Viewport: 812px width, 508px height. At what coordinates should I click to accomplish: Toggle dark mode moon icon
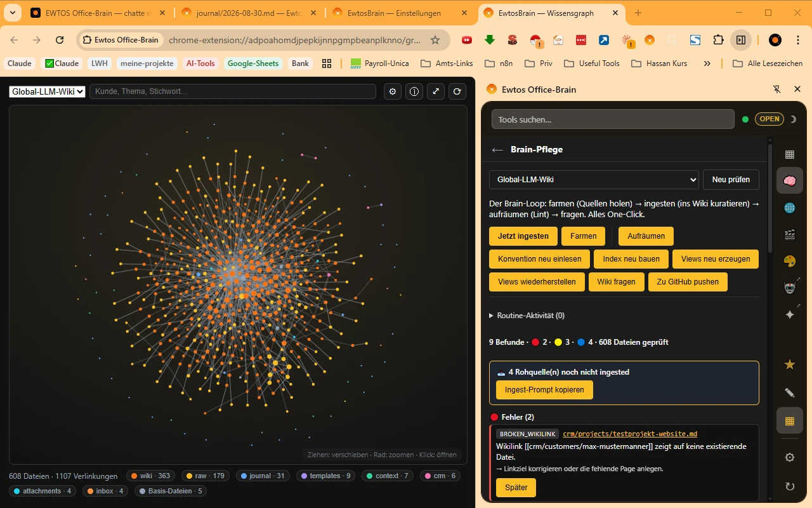pyautogui.click(x=793, y=119)
